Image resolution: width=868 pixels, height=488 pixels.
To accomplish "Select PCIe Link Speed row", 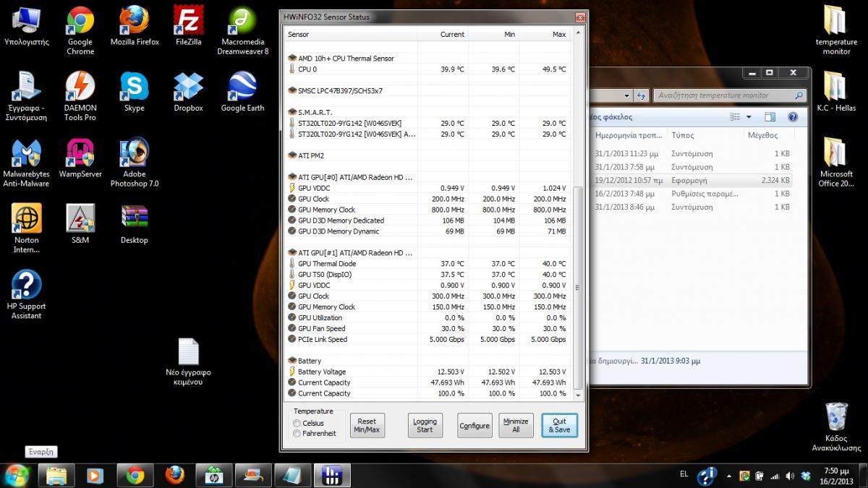I will point(427,339).
